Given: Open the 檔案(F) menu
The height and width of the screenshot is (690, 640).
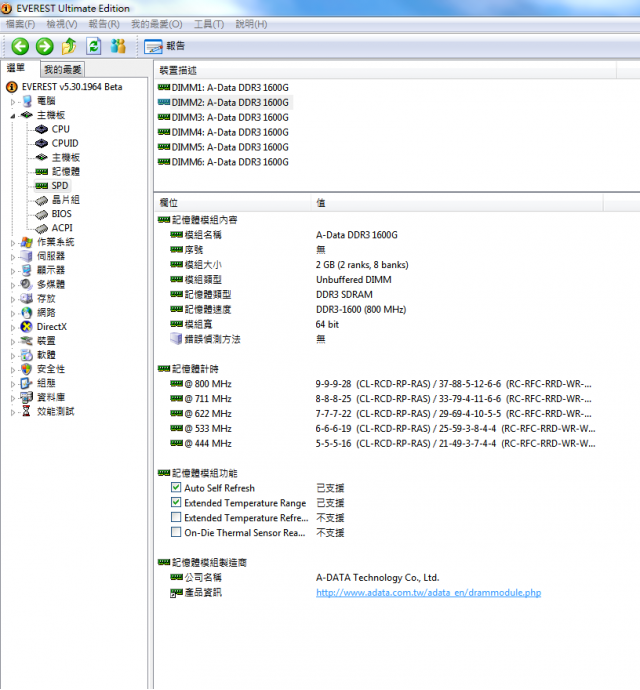Looking at the screenshot, I should point(20,24).
